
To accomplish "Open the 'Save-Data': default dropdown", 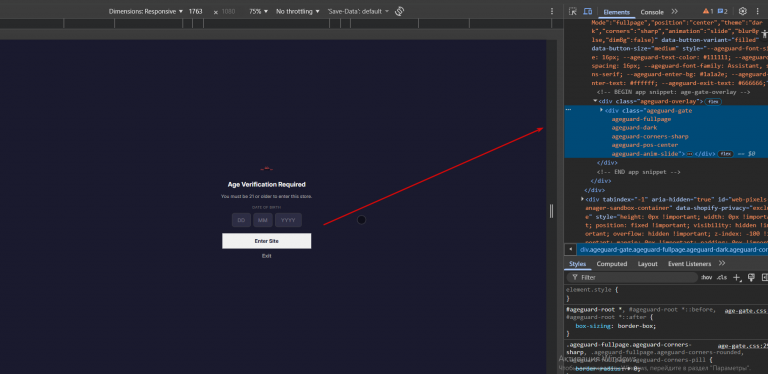I will (x=359, y=11).
